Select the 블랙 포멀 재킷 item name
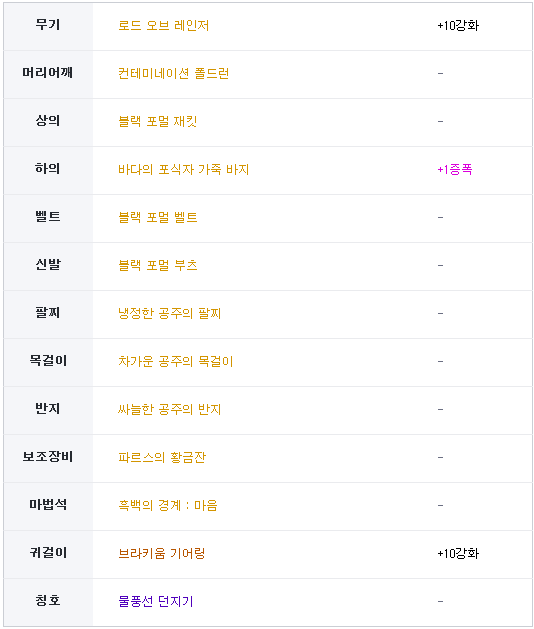This screenshot has height=629, width=534. pyautogui.click(x=157, y=122)
